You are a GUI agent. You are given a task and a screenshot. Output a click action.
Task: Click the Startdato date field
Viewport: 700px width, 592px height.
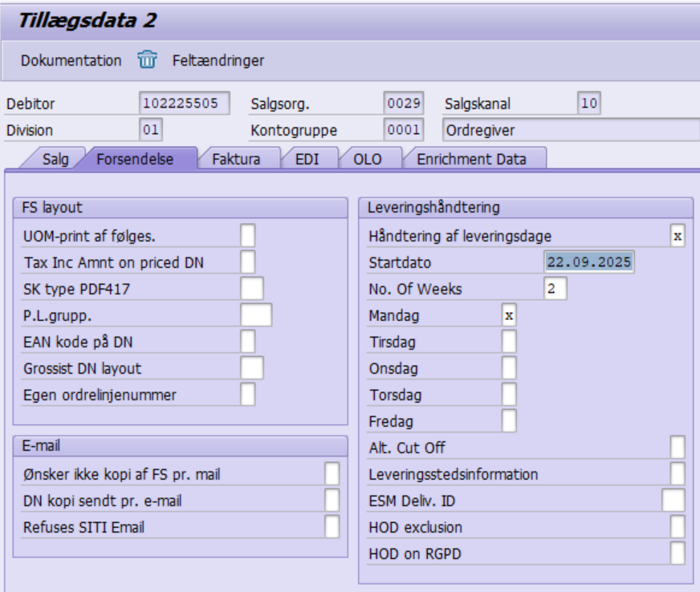point(588,262)
